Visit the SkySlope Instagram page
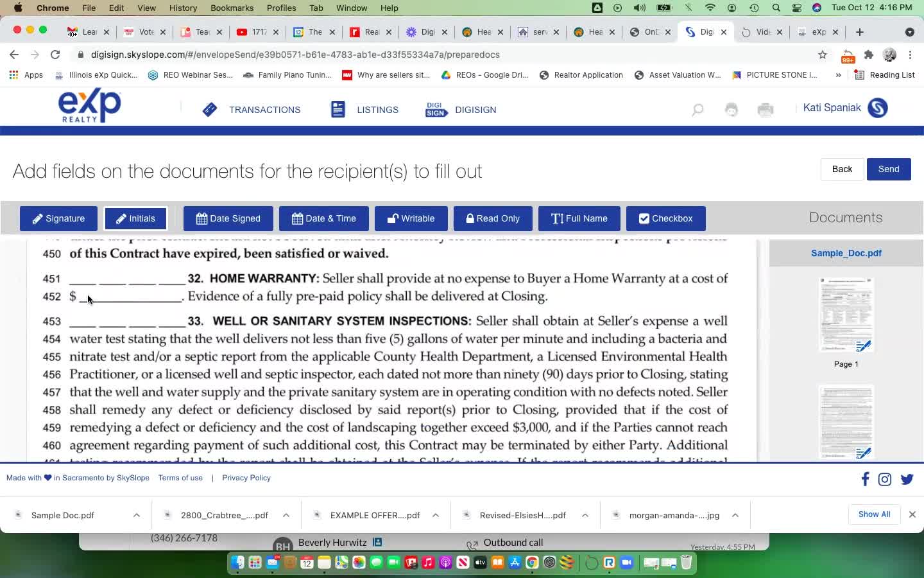Screen dimensions: 924x578 click(885, 479)
